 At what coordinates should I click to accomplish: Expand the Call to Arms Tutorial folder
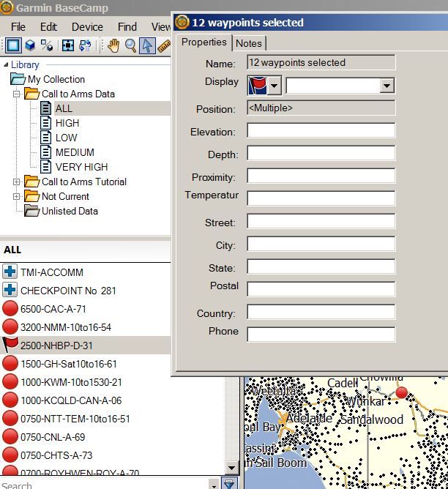coord(17,182)
